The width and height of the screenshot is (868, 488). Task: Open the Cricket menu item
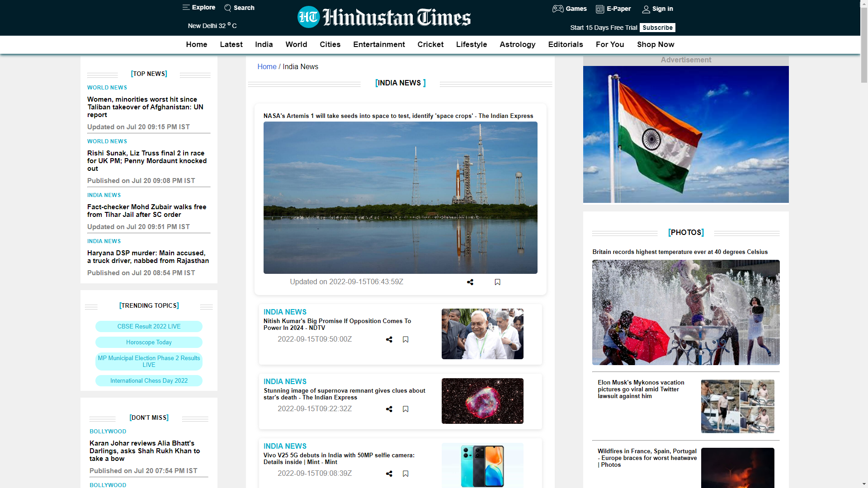pos(430,44)
